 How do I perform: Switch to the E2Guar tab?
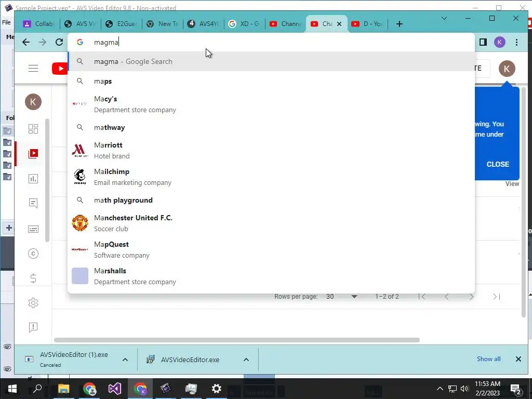[122, 24]
